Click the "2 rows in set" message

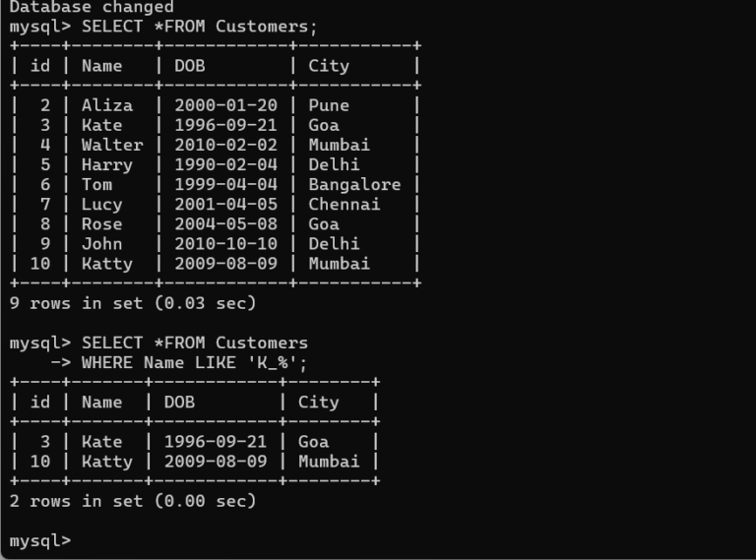pyautogui.click(x=132, y=501)
